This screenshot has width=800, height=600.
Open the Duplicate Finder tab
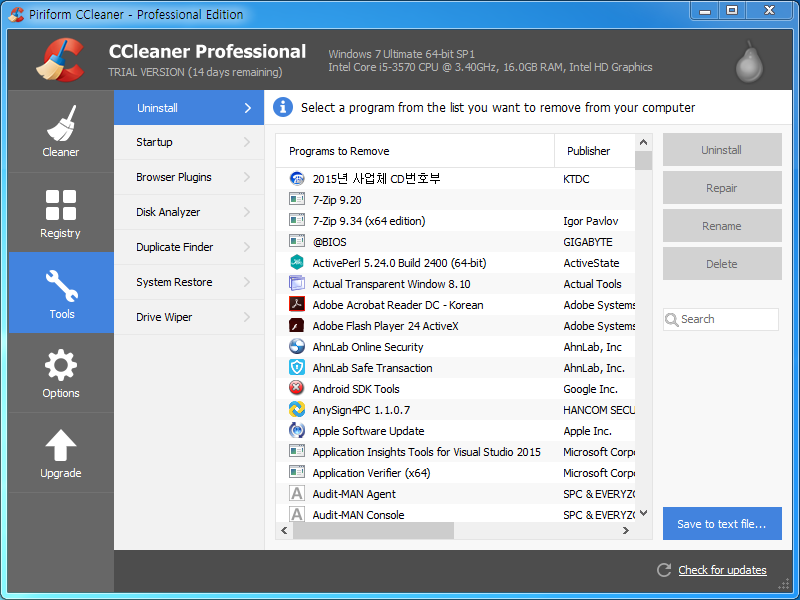(x=189, y=247)
